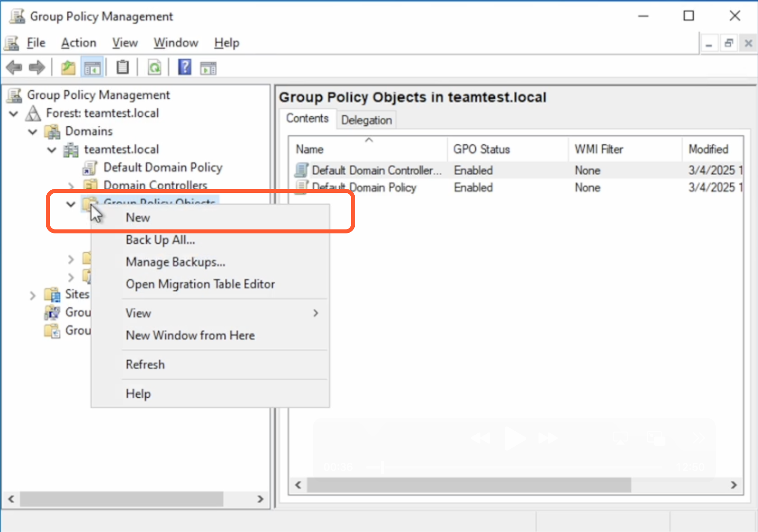
Task: Click Manage Backups... menu entry
Action: pyautogui.click(x=175, y=262)
